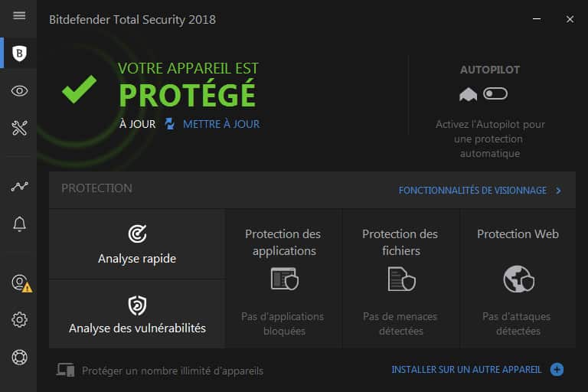Screen dimensions: 588x392
Task: Show notifications with the bell icon
Action: point(19,224)
